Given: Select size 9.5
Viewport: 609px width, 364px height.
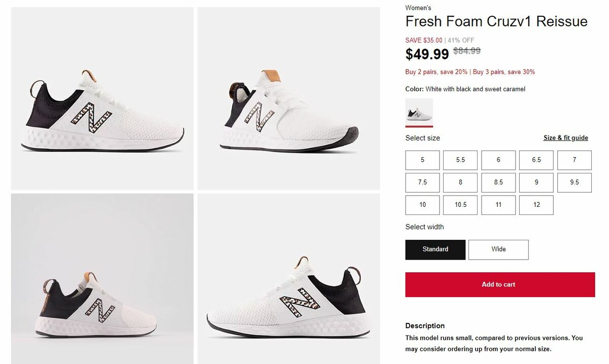Looking at the screenshot, I should (574, 183).
